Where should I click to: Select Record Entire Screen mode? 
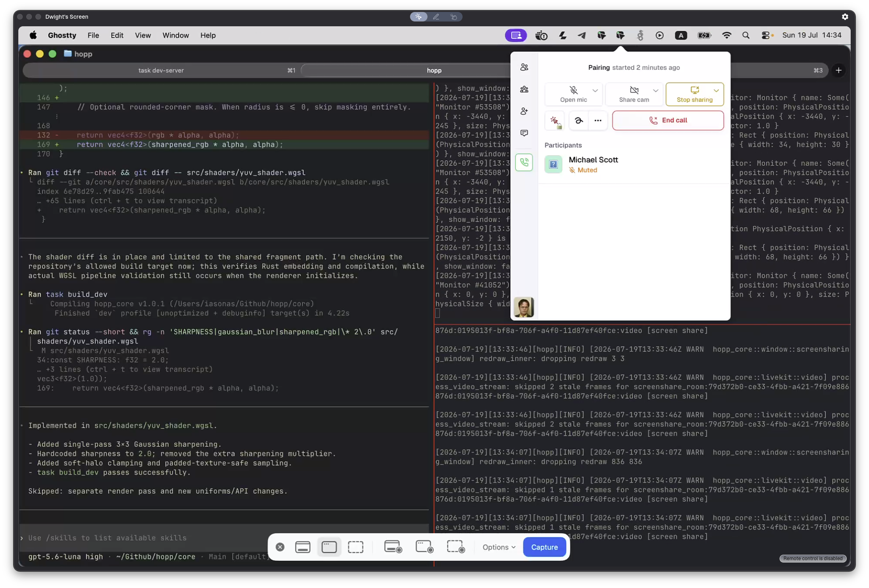click(x=393, y=547)
